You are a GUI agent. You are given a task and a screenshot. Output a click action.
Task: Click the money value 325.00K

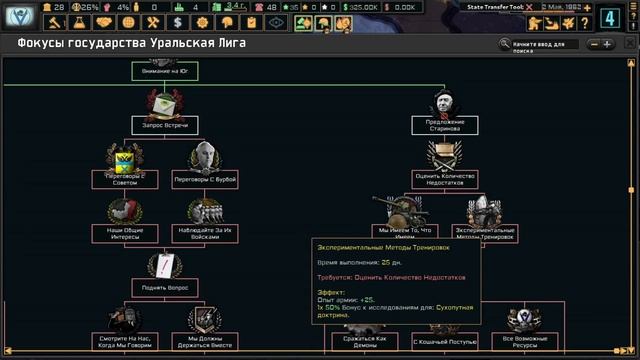coord(363,7)
